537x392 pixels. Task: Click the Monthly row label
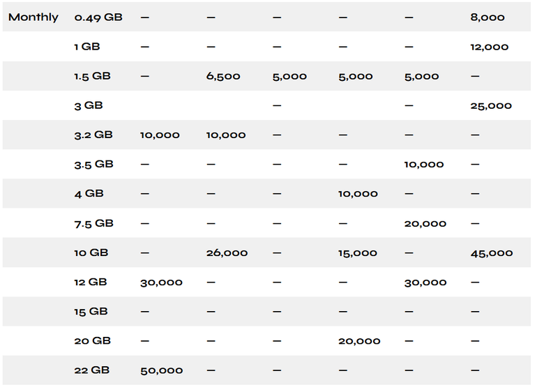(x=33, y=17)
